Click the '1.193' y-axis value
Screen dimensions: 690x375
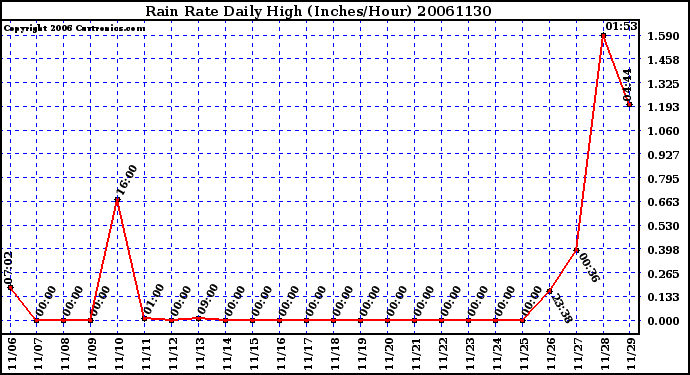click(x=664, y=107)
